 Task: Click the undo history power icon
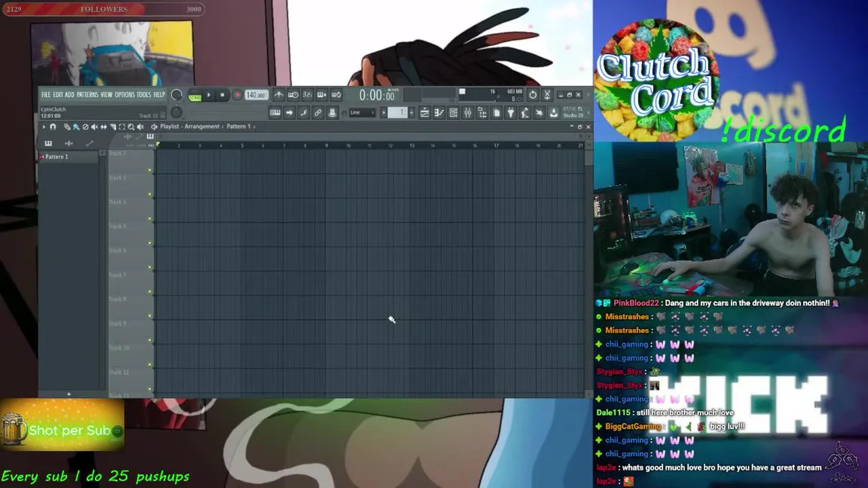533,95
